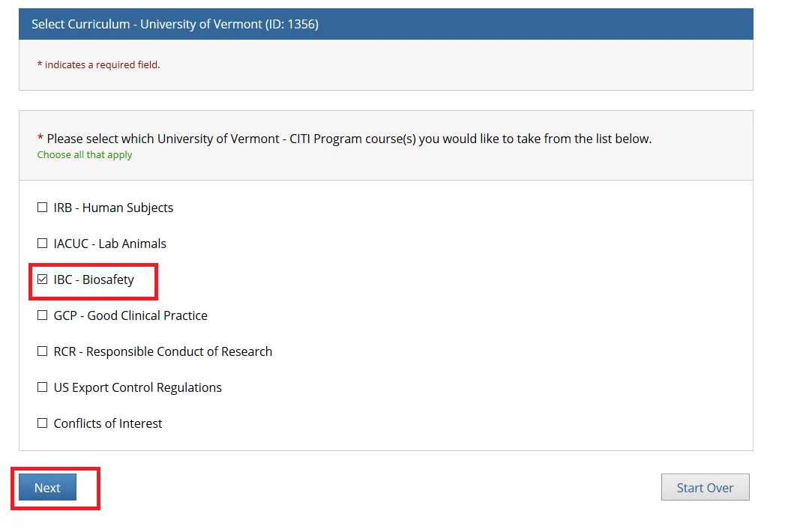The height and width of the screenshot is (532, 803).
Task: Check the US Export Control Regulations box
Action: (43, 387)
